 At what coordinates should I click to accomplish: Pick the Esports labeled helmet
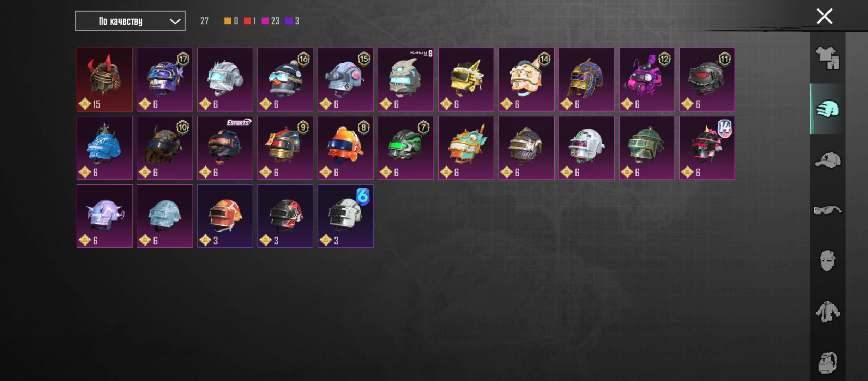tap(225, 148)
